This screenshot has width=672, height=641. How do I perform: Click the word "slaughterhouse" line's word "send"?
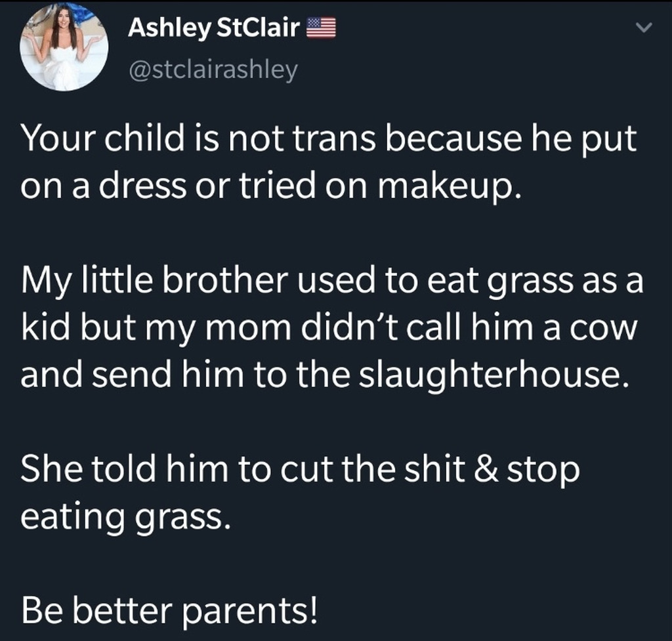pos(131,375)
